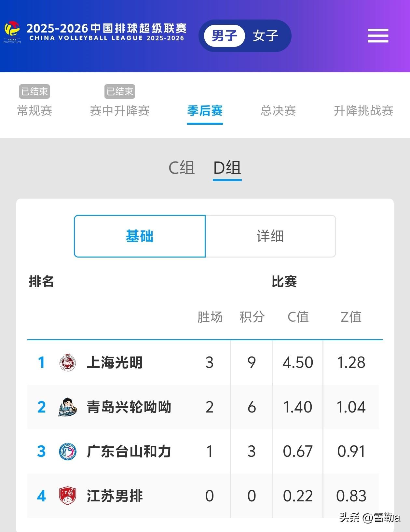Click the 江苏男排 team logo
Image resolution: width=410 pixels, height=532 pixels.
click(x=68, y=496)
